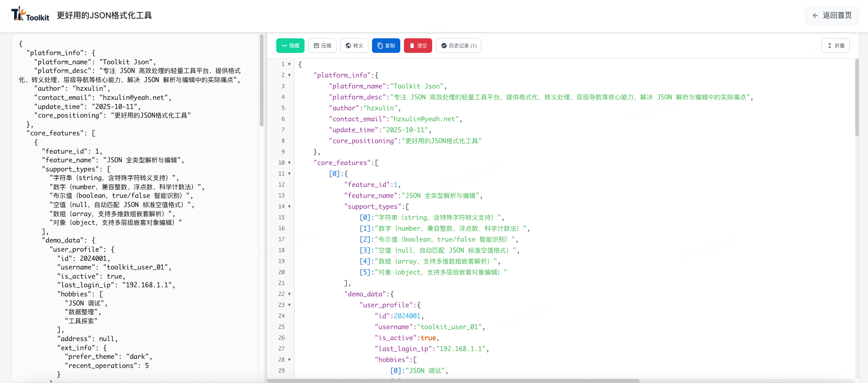Click the right viewer's vertical scrollbar

(857, 97)
